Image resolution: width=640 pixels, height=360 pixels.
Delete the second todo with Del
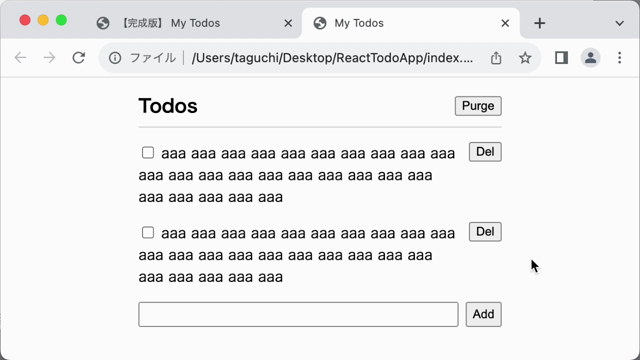[x=485, y=232]
